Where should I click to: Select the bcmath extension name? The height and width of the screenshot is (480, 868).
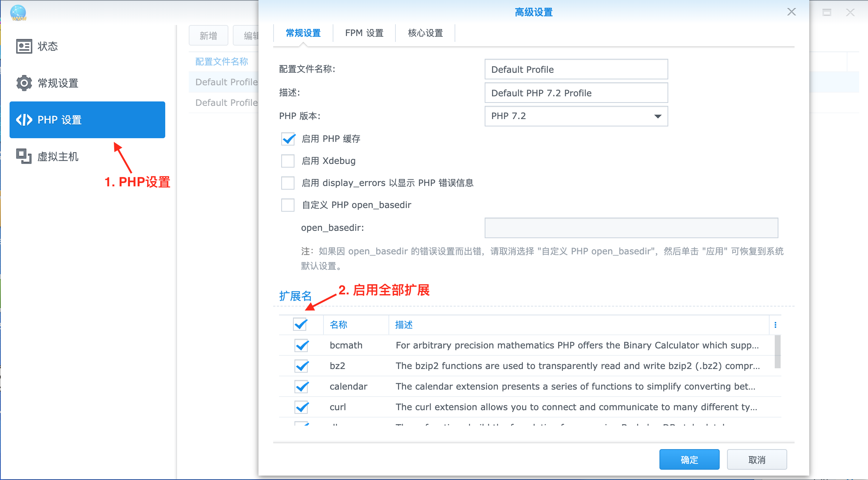point(346,345)
